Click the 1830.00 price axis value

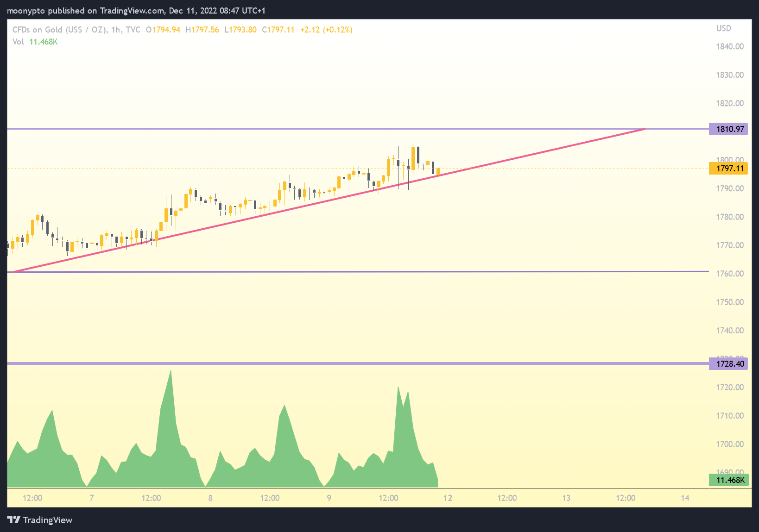tap(730, 75)
